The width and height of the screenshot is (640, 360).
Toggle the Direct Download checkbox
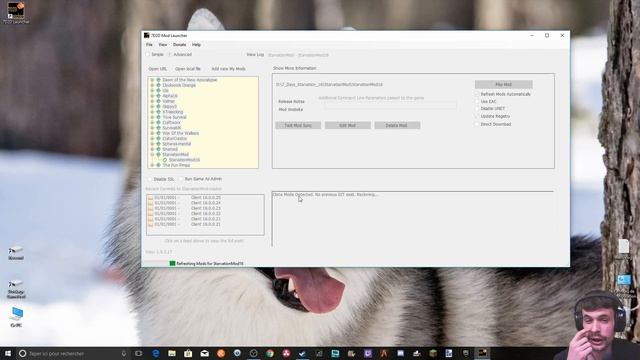[x=477, y=124]
